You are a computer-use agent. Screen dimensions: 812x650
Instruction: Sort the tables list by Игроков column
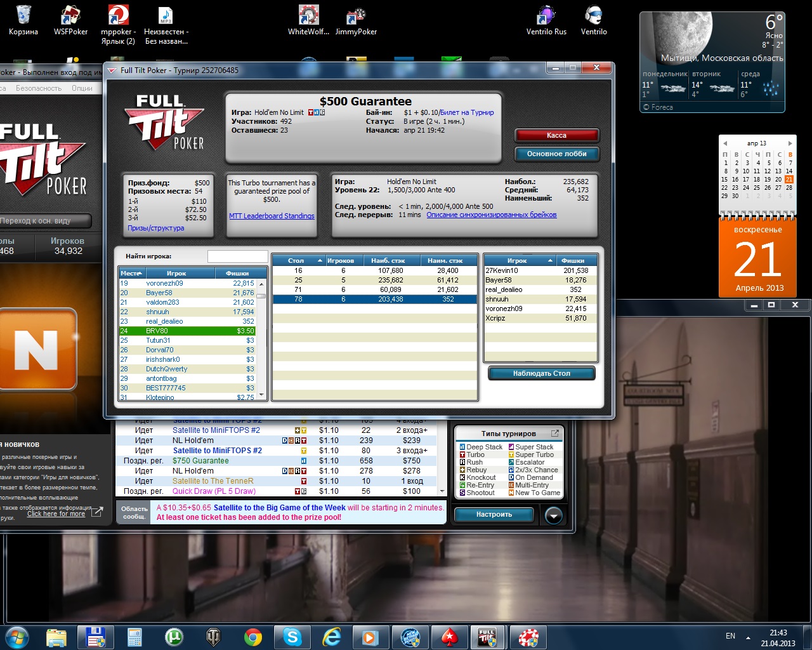(x=343, y=260)
